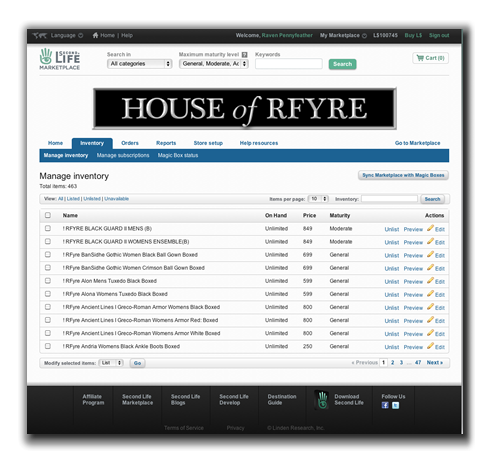488x474 pixels.
Task: Check the Alona Womens Tuxedo Black row
Action: point(48,293)
